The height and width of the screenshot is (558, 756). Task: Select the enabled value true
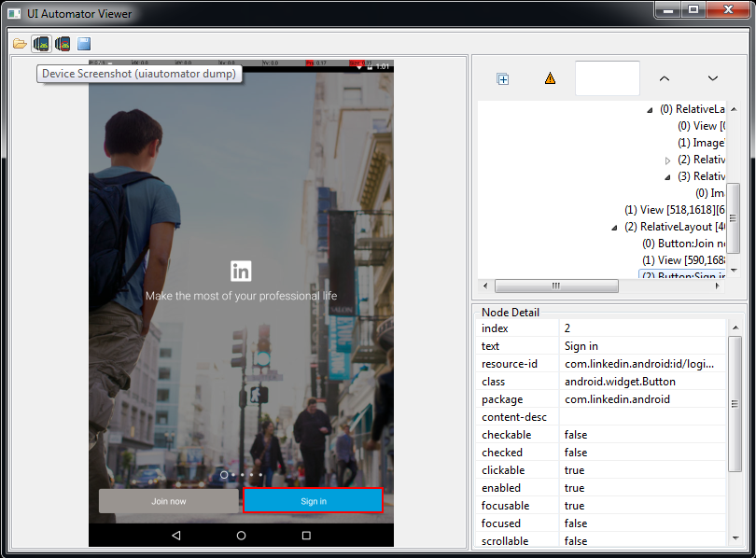click(642, 488)
